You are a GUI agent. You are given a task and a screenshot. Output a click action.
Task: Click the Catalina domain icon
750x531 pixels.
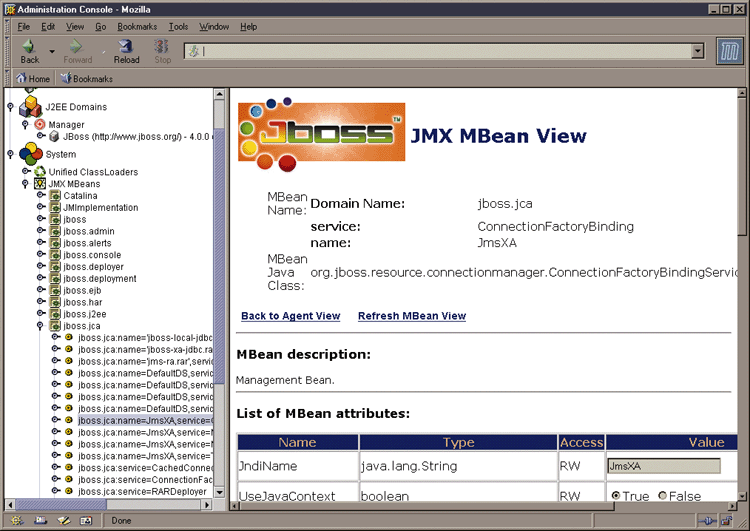click(55, 196)
